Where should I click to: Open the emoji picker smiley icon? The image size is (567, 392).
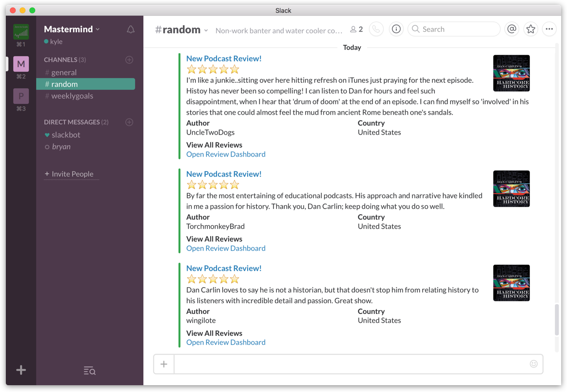533,364
